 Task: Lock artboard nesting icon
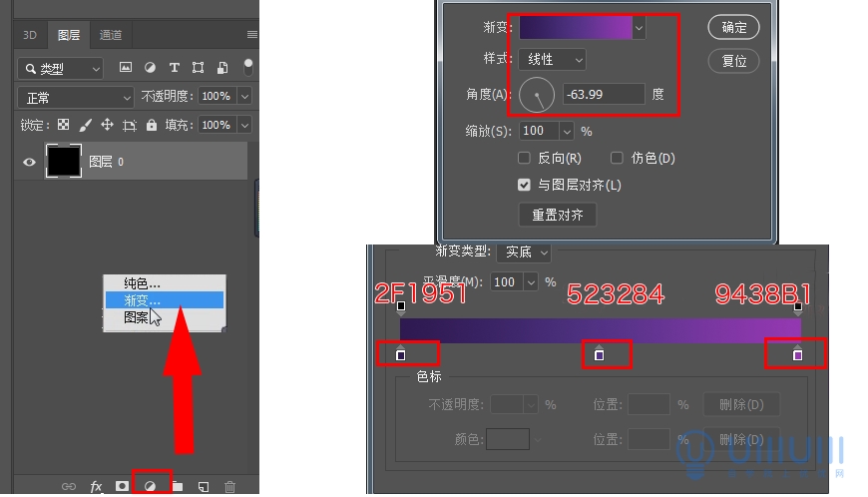(x=130, y=125)
